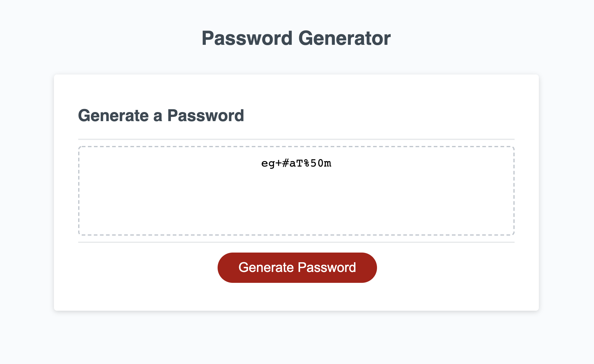This screenshot has width=594, height=364.
Task: Click the red Generate Password pill button
Action: click(x=297, y=267)
